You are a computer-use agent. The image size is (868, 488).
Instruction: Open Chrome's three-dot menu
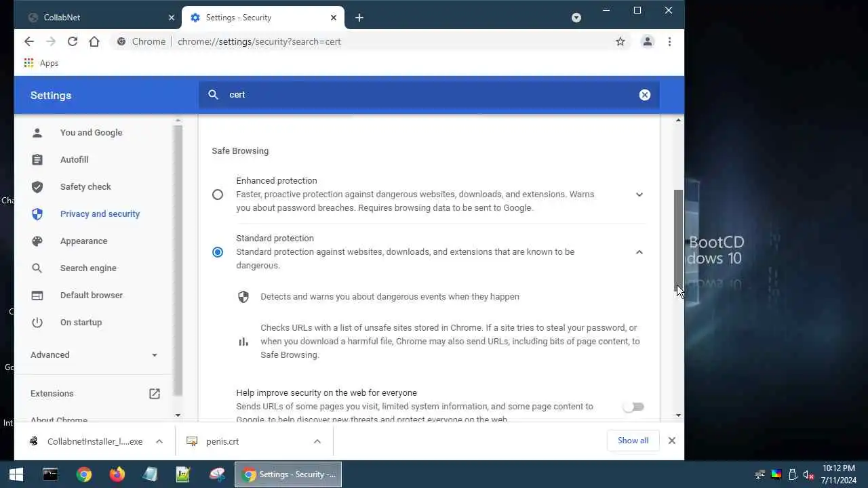click(x=669, y=41)
